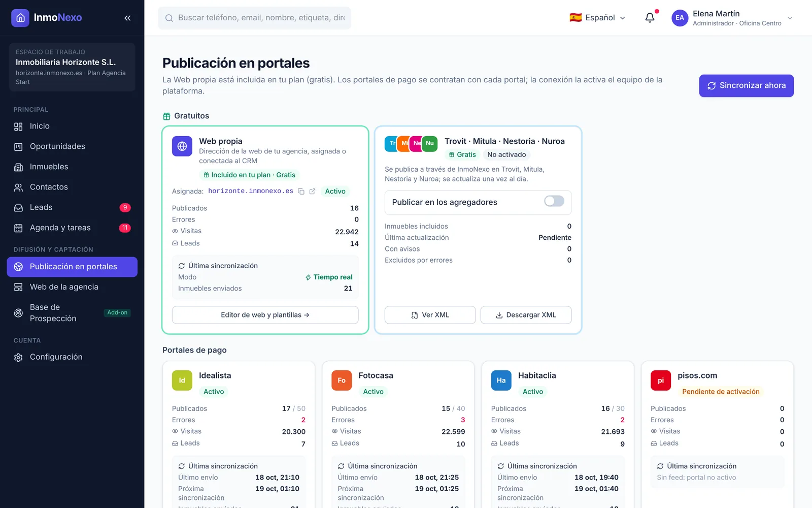Select Publicación en portales menu item
The image size is (812, 508).
(72, 267)
